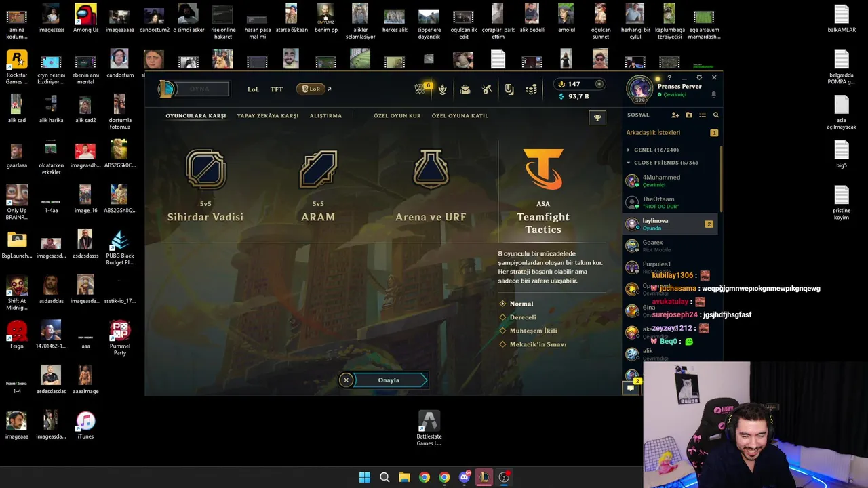The width and height of the screenshot is (868, 488).
Task: Open Among Us desktop shortcut
Action: [85, 18]
